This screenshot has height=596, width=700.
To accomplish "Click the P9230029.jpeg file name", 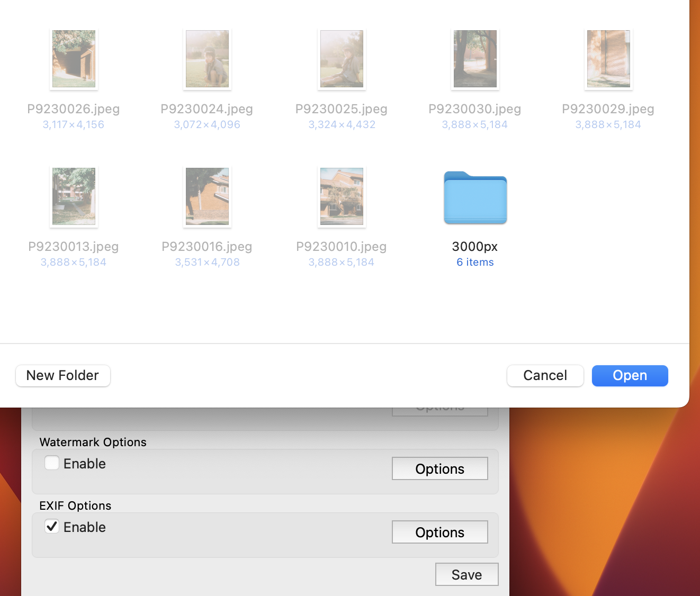I will (x=608, y=109).
